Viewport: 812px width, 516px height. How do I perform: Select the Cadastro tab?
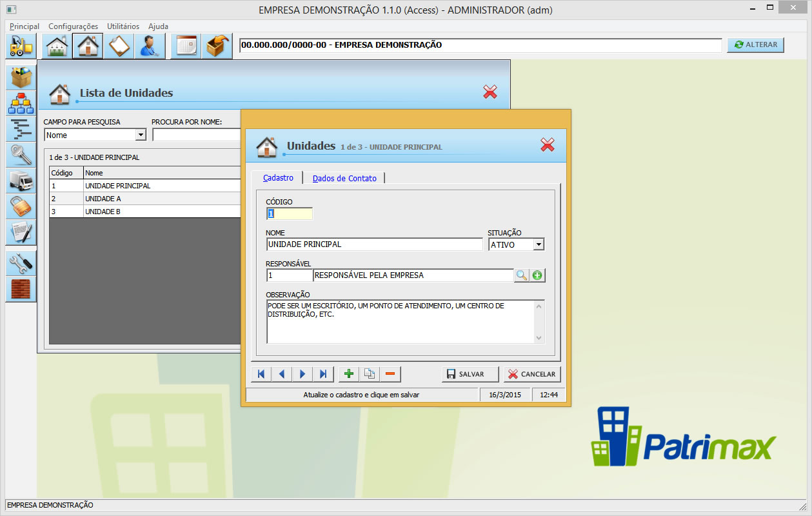pyautogui.click(x=278, y=177)
